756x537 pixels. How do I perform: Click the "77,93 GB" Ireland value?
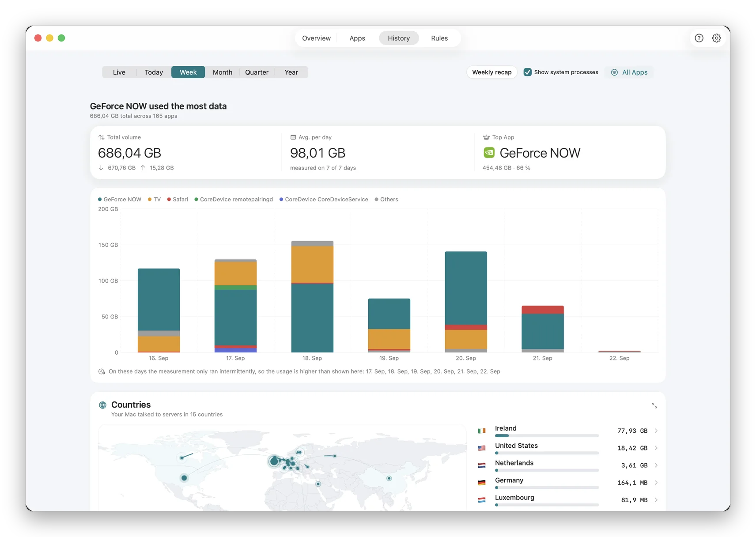[632, 431]
